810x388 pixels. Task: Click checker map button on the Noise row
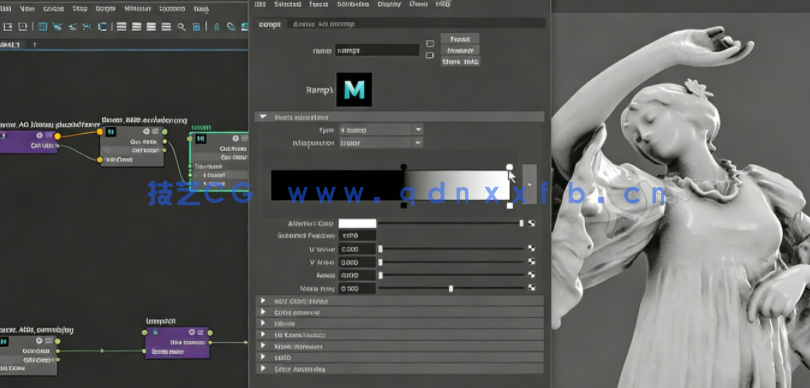tap(532, 275)
